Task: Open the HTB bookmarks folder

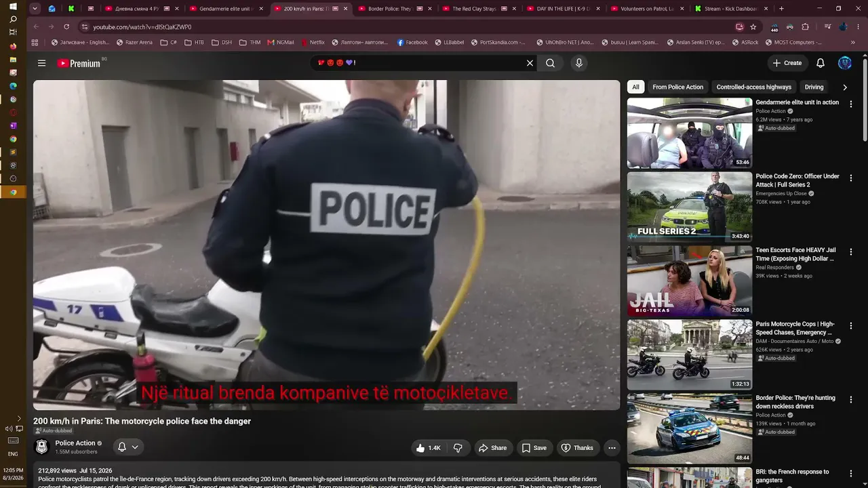Action: coord(195,42)
